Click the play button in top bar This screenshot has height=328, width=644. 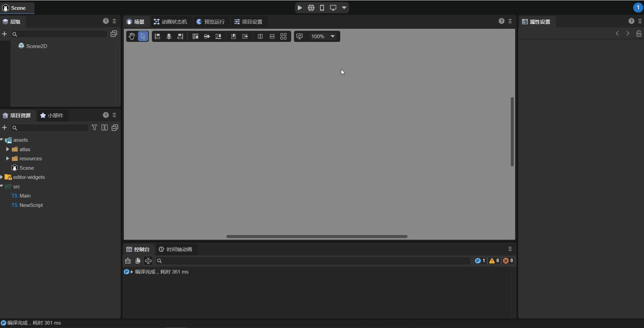[x=300, y=8]
